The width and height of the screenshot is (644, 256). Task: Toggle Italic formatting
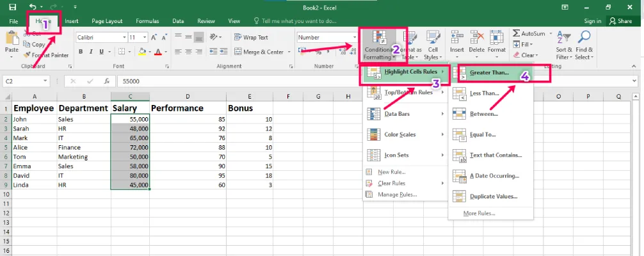click(91, 52)
